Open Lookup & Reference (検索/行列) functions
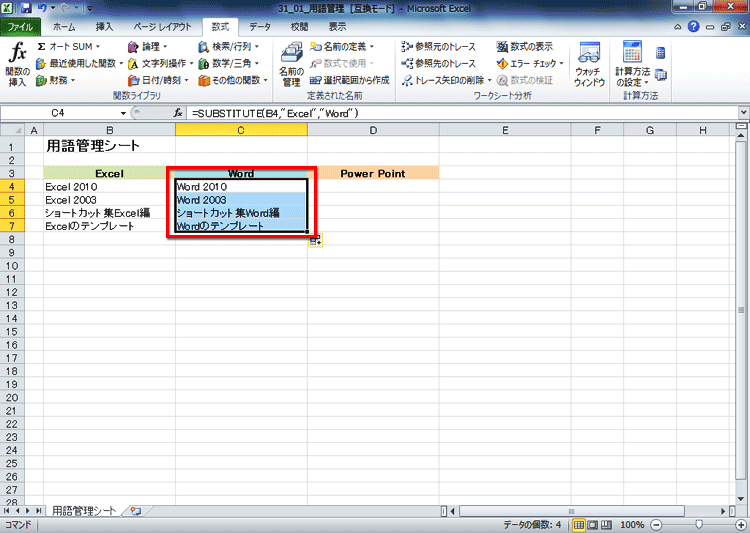The height and width of the screenshot is (533, 750). tap(229, 46)
